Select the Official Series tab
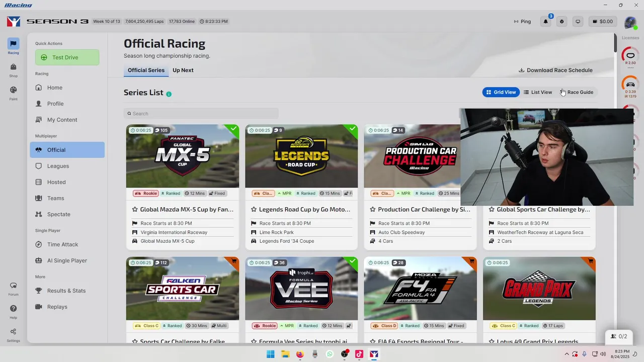 pos(146,70)
